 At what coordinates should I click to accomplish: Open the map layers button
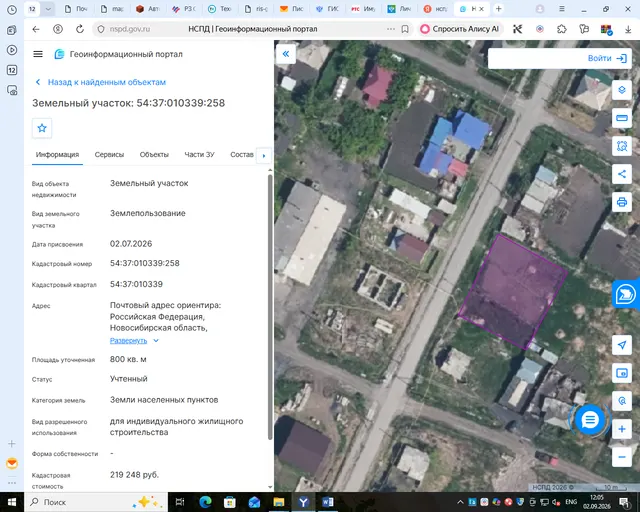tap(622, 90)
